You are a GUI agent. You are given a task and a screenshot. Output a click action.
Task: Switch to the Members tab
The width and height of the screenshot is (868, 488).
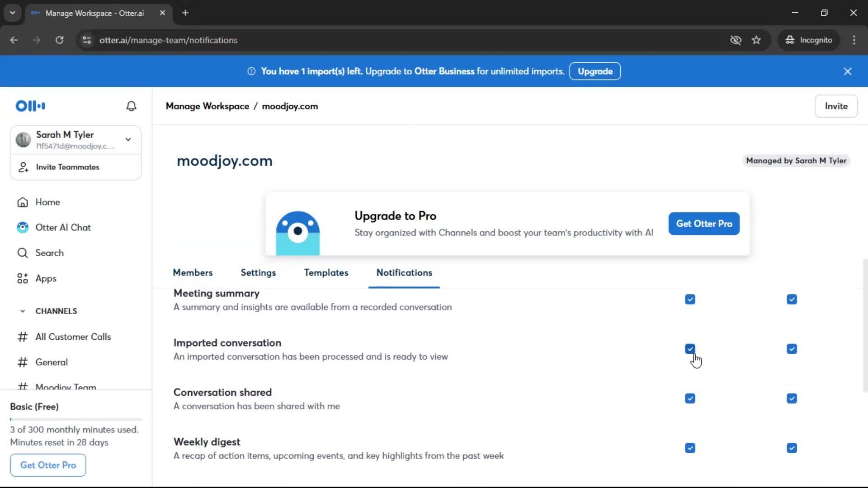pyautogui.click(x=193, y=272)
